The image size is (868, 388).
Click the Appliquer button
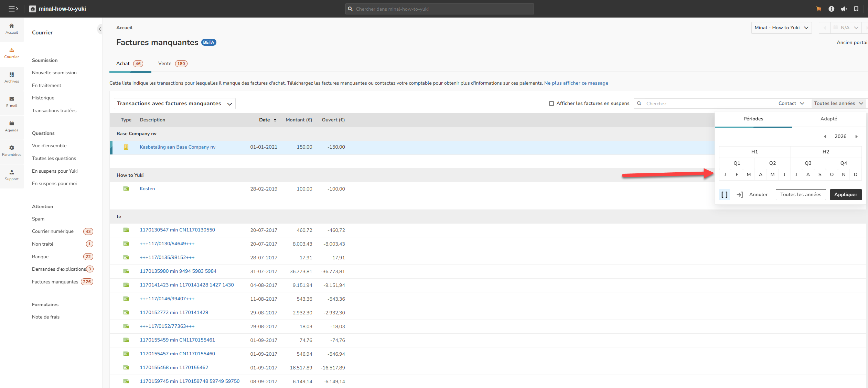(x=845, y=195)
